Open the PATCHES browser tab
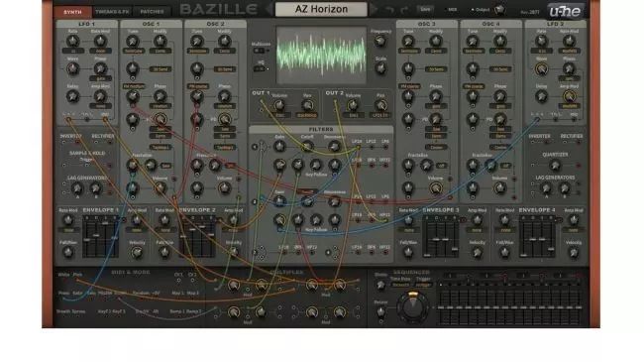Viewport: 644px width, 362px height. coord(152,12)
